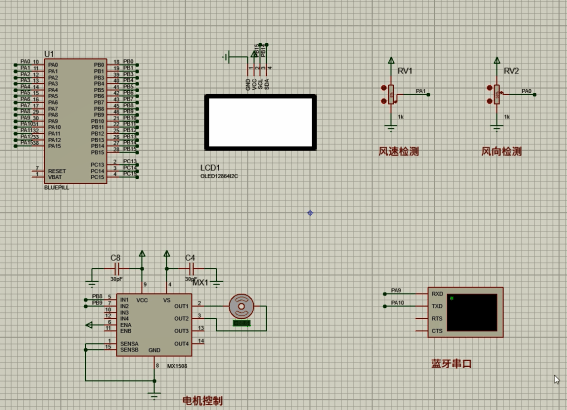Click the 风速检测 label

pos(398,151)
